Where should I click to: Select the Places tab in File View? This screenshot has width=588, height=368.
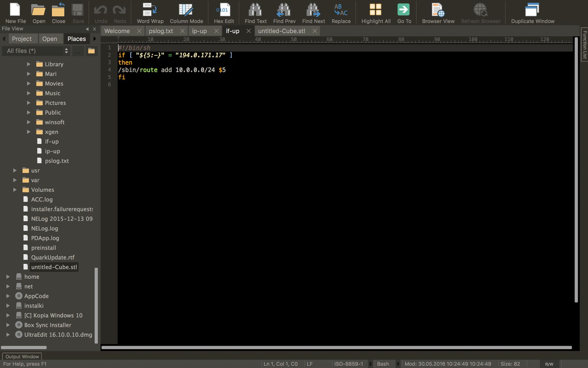tap(77, 39)
